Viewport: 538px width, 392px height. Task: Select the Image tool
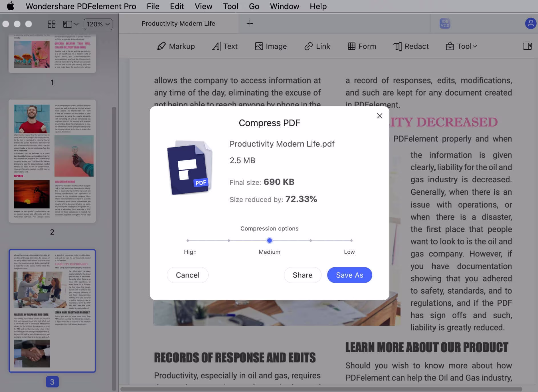271,46
